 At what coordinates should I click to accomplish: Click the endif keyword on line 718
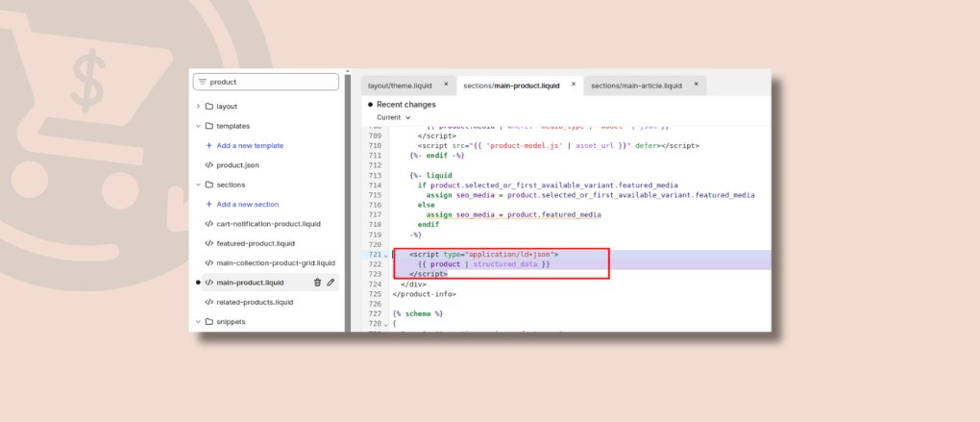coord(429,224)
